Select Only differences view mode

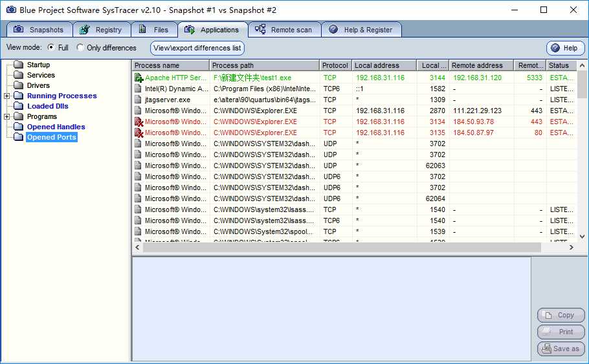point(80,47)
